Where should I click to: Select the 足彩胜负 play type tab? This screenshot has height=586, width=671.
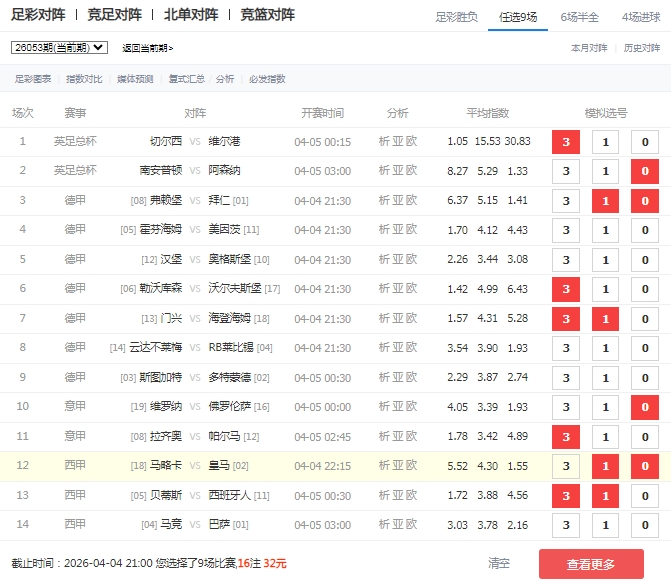(457, 17)
